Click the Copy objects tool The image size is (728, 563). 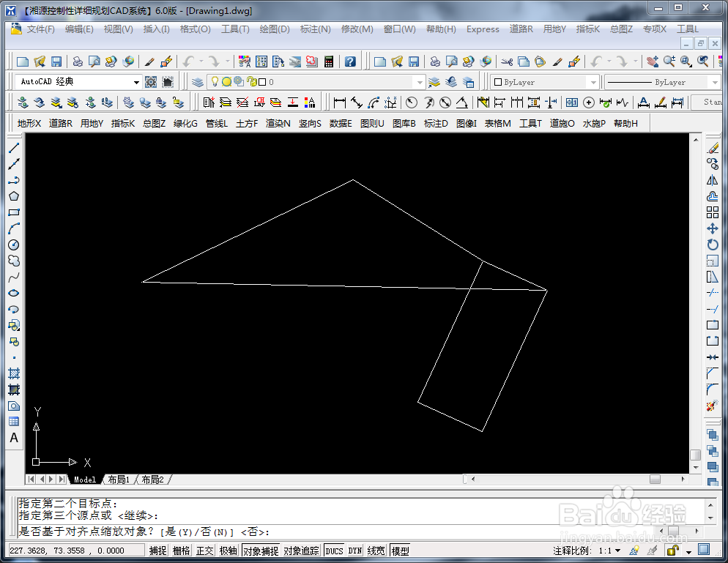713,164
